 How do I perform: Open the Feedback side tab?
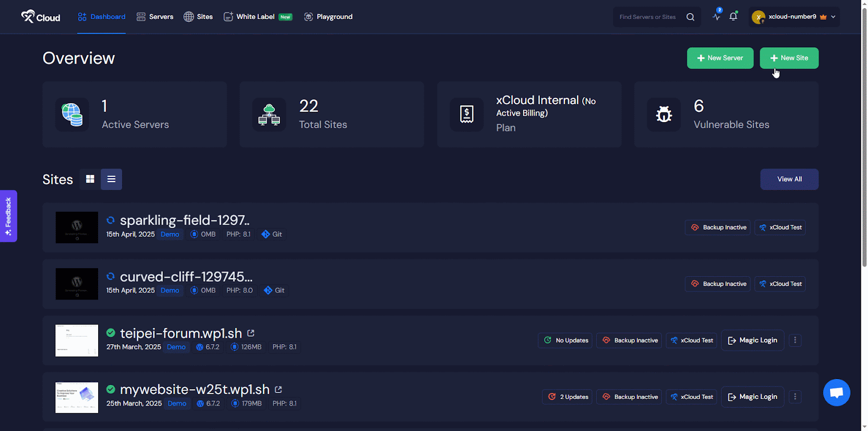8,216
